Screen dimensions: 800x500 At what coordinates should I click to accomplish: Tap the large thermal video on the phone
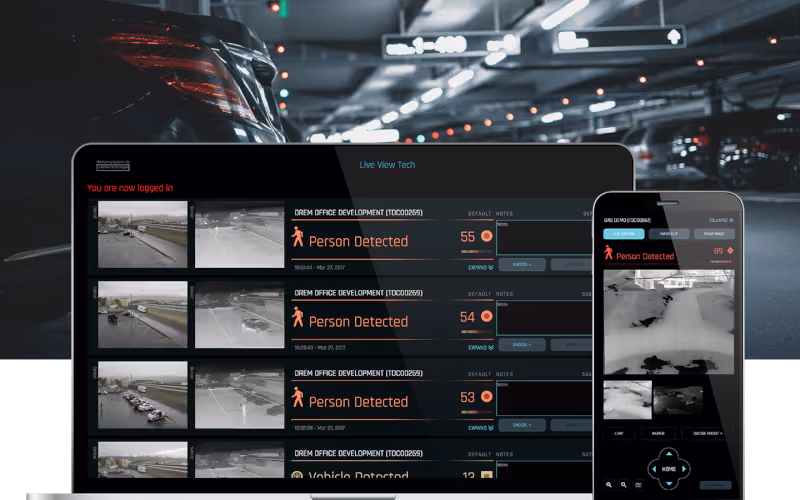[x=669, y=322]
